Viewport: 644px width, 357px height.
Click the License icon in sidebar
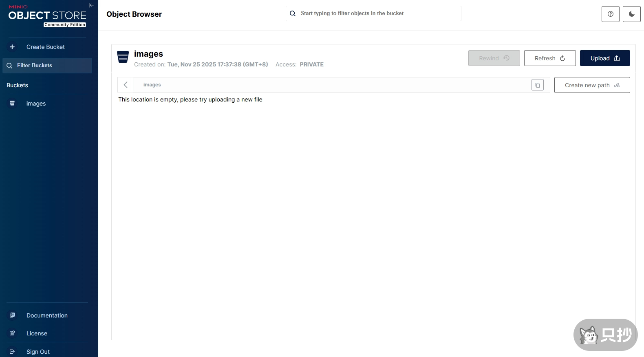pos(12,333)
